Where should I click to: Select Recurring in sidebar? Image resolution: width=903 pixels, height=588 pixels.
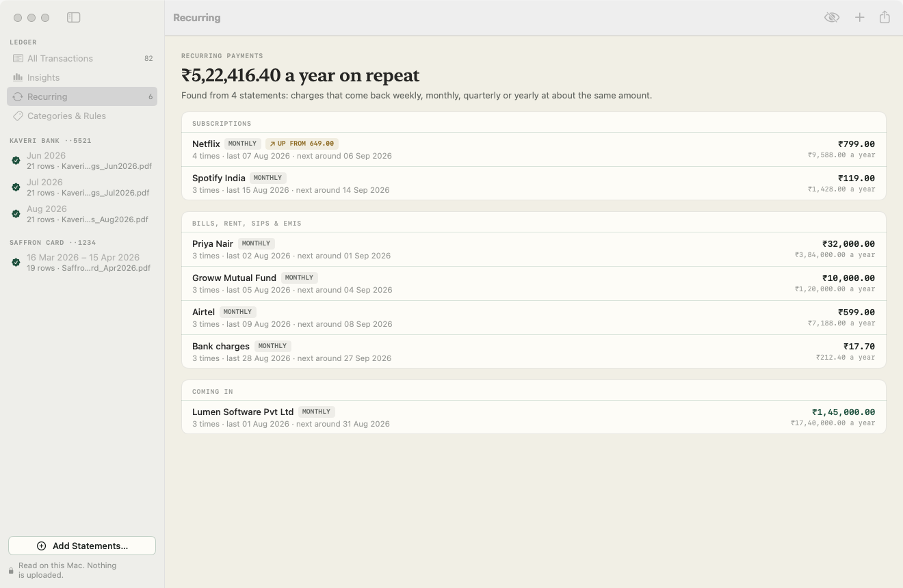82,96
